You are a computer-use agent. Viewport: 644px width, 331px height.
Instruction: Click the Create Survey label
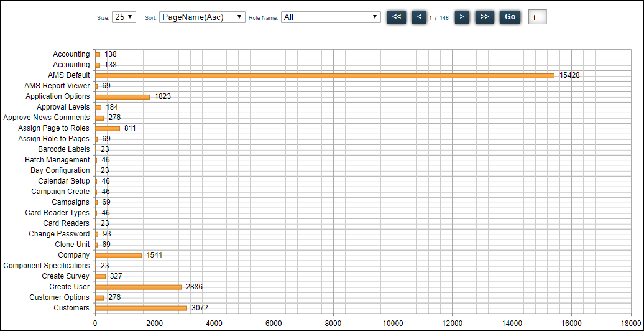pyautogui.click(x=65, y=276)
